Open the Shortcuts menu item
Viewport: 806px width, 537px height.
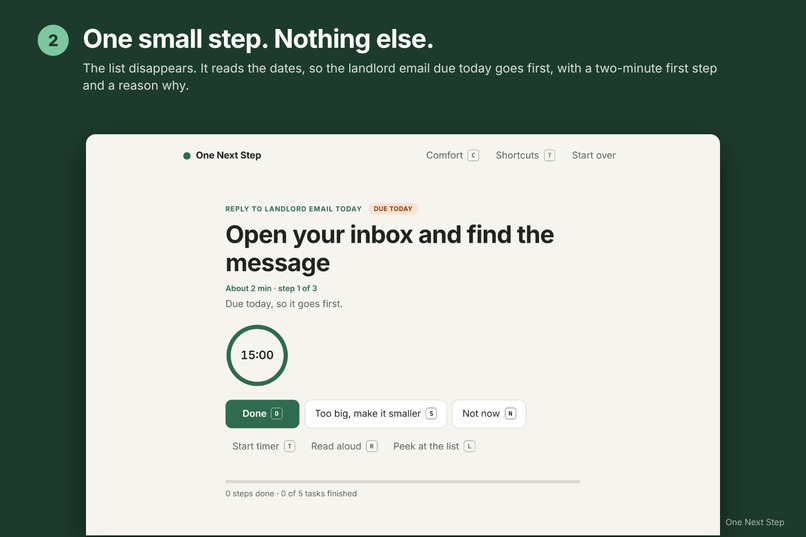coord(525,155)
